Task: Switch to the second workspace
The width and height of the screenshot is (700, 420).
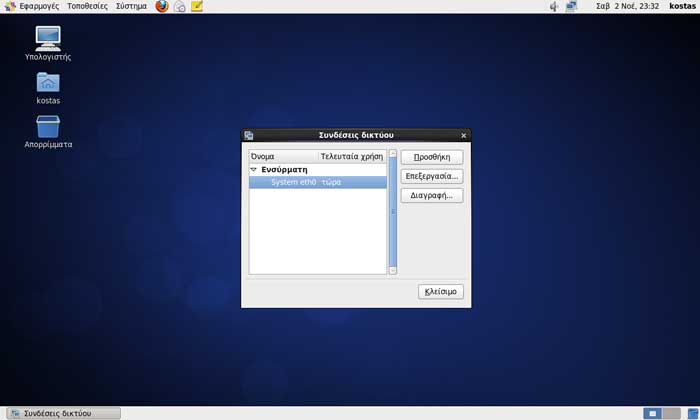Action: coord(671,413)
